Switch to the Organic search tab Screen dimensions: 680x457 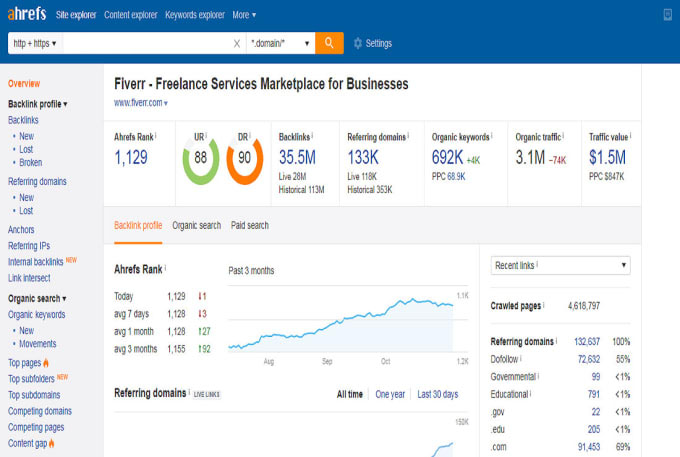[x=196, y=225]
